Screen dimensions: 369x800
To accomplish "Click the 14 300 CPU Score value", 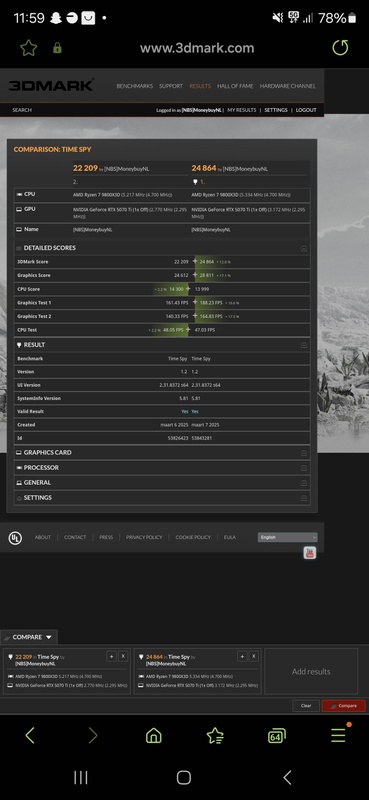I will tap(176, 289).
